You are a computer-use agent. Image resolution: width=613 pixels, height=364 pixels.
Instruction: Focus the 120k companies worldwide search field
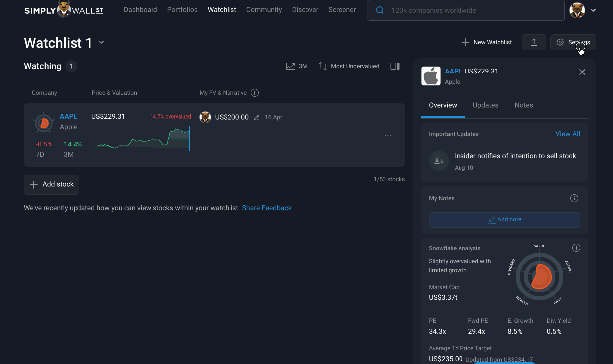(x=466, y=10)
